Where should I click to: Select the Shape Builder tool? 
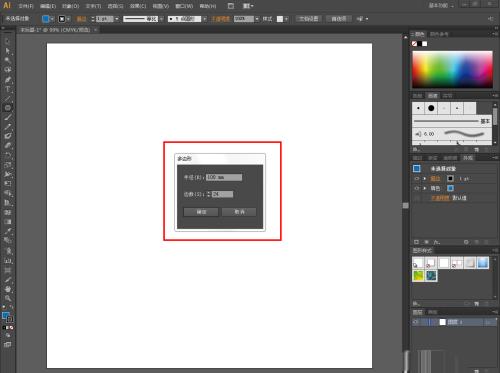pos(8,193)
